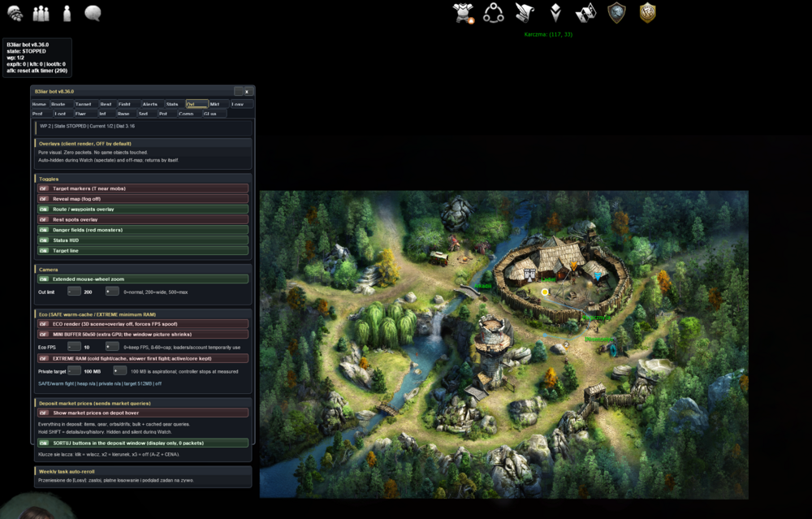The image size is (812, 519).
Task: Open the quill and scroll quest icon
Action: tap(524, 13)
